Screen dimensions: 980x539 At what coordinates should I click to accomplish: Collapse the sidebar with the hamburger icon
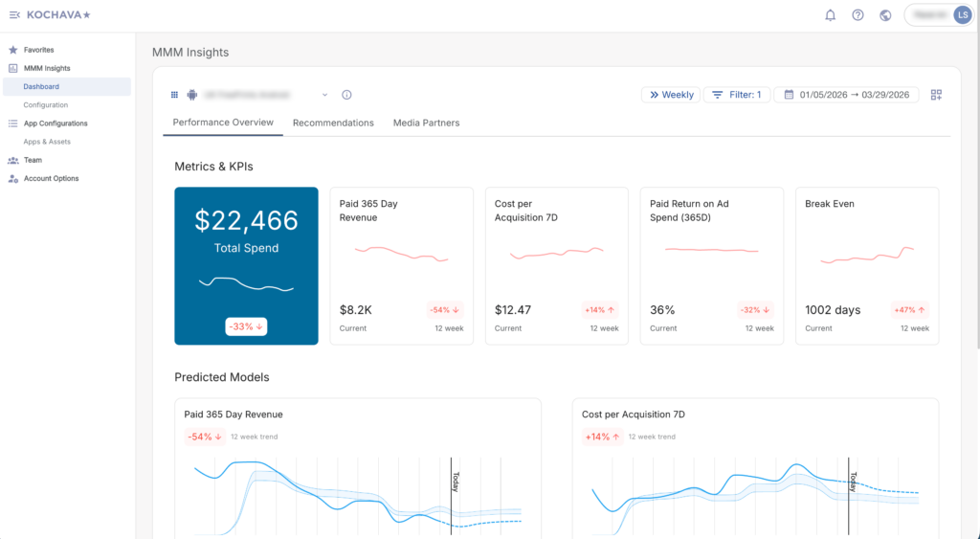(x=13, y=14)
